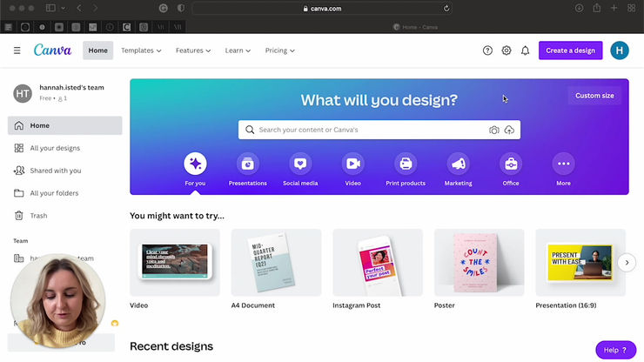Click the HT team avatar
The image size is (644, 362).
coord(23,93)
